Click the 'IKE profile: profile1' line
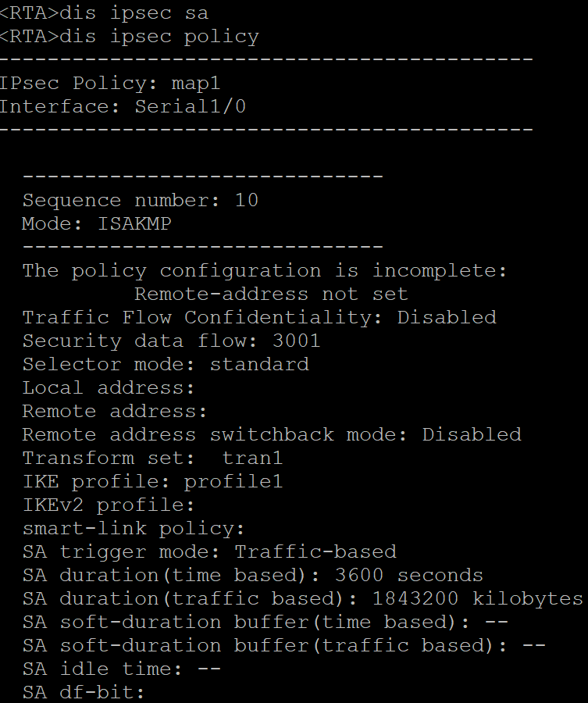 coord(152,482)
